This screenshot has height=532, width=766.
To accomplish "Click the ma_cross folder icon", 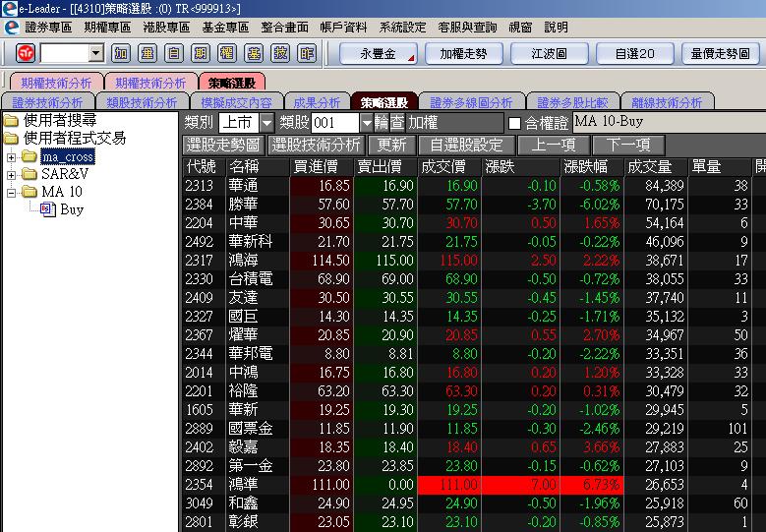I will pos(29,156).
